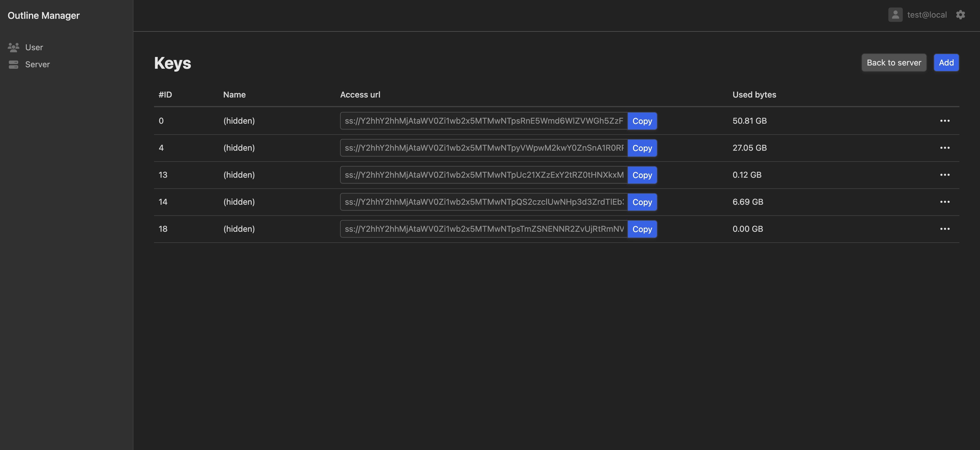Open the settings gear in top right

click(961, 14)
